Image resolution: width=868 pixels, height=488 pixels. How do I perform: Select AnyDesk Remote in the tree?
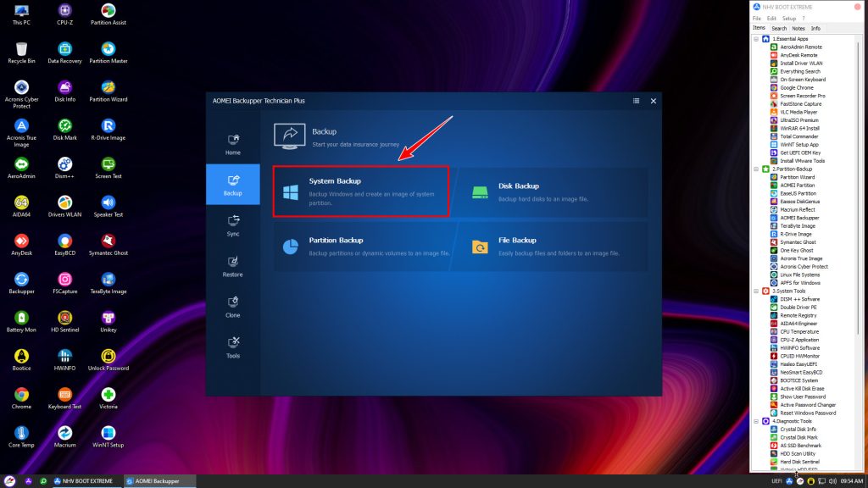[798, 55]
